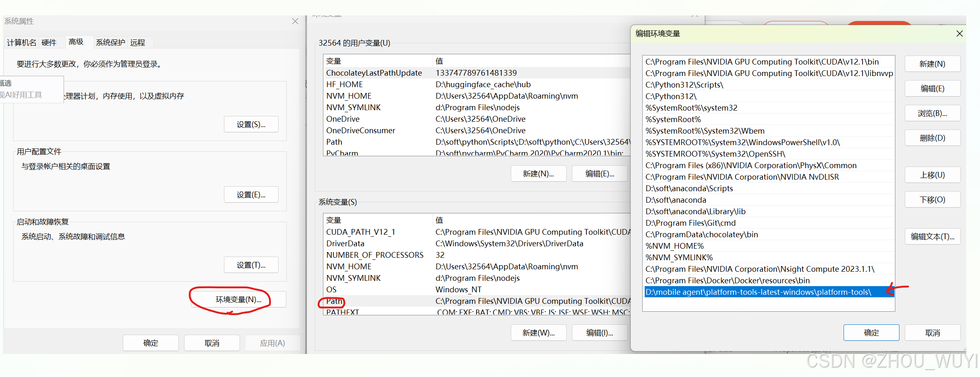Click 编辑文本(T)... button
The width and height of the screenshot is (980, 377).
[x=932, y=237]
